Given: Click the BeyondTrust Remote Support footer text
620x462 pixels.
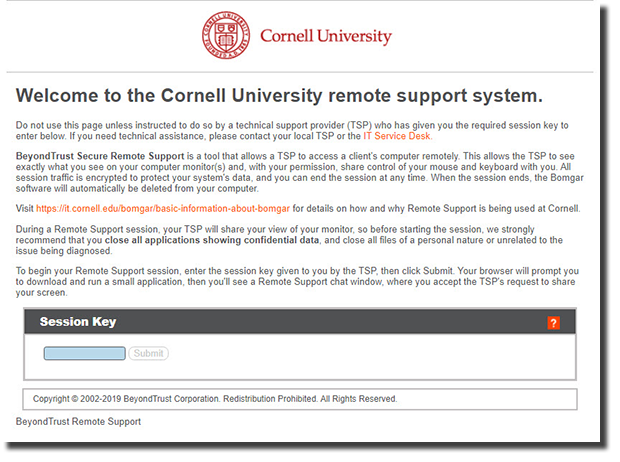Looking at the screenshot, I should click(78, 422).
